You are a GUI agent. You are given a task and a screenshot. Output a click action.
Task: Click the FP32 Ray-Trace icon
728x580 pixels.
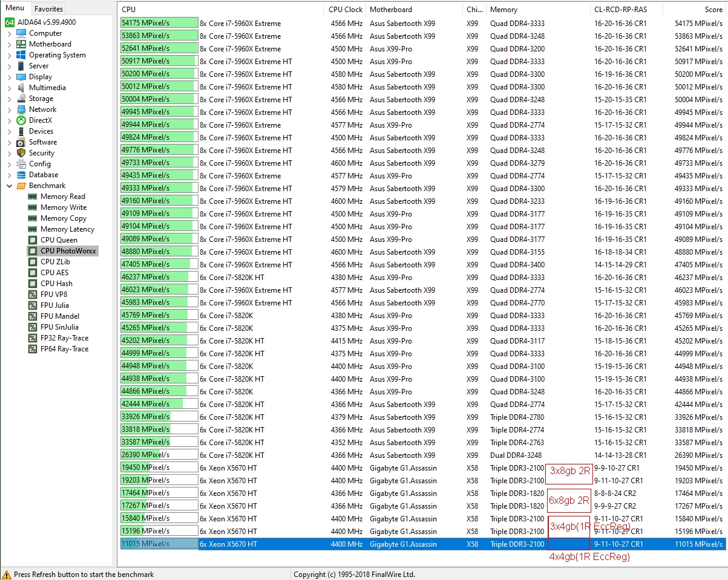pyautogui.click(x=33, y=338)
